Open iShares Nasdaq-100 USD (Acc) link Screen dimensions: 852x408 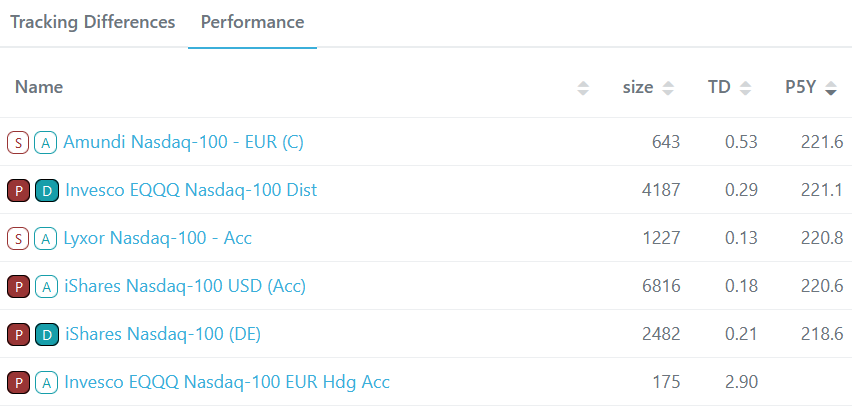pos(184,286)
